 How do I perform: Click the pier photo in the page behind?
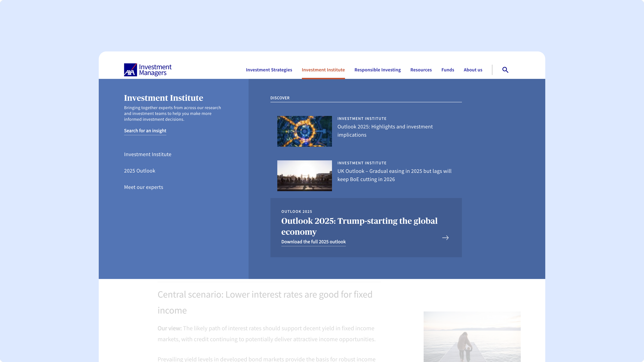coord(472,337)
